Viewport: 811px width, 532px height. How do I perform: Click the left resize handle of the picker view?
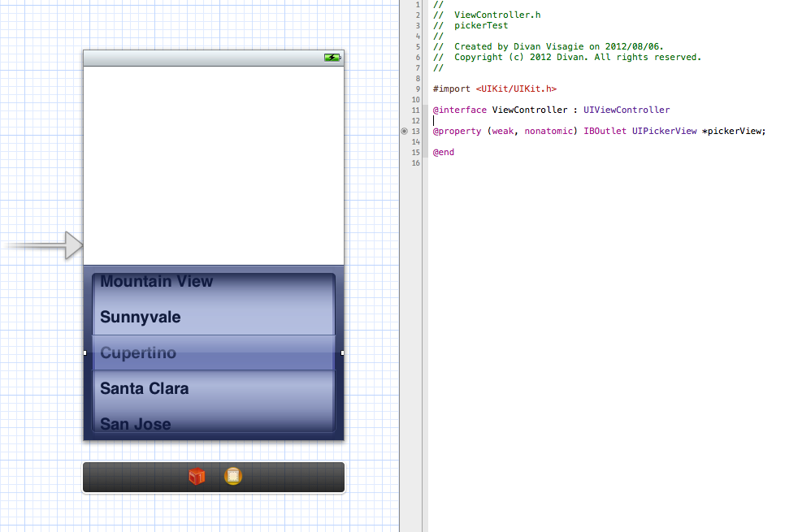(85, 353)
